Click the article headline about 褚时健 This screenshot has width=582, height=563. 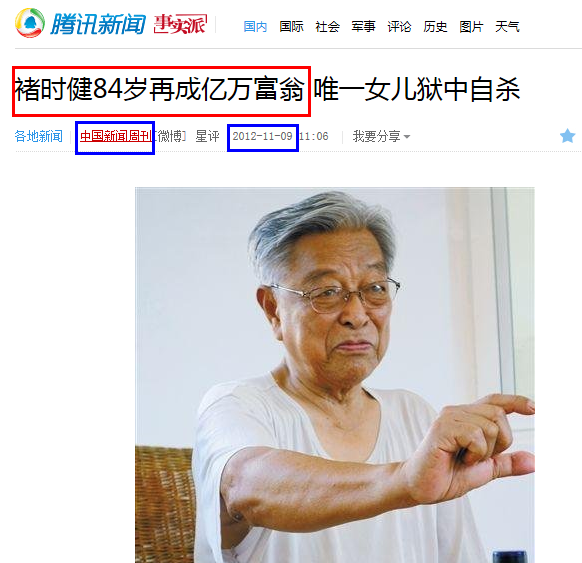267,89
